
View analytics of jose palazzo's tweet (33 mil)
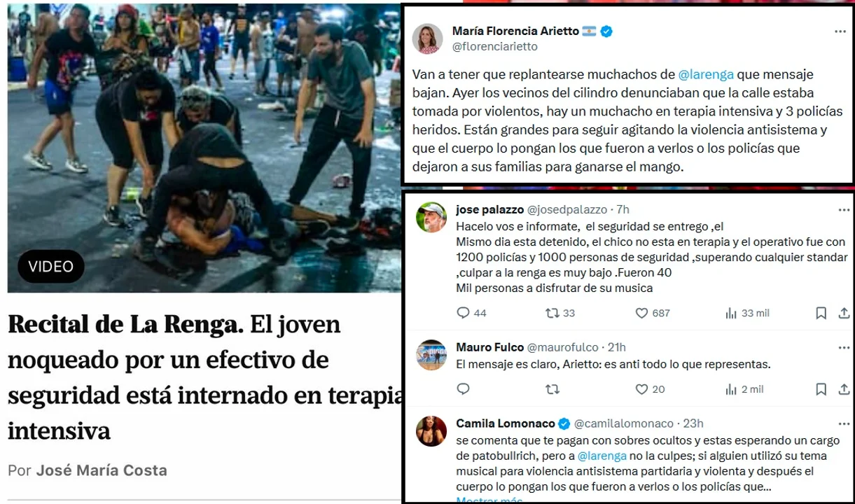pos(746,313)
